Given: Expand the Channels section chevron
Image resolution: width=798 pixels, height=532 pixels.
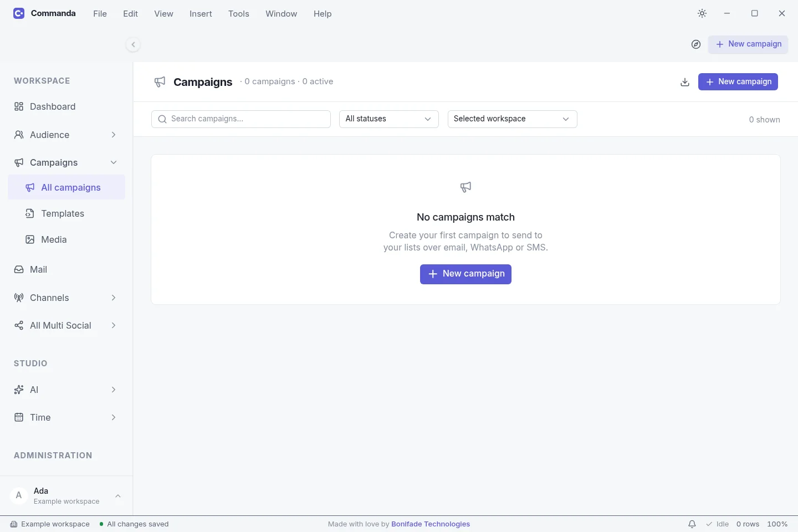Looking at the screenshot, I should click(114, 298).
